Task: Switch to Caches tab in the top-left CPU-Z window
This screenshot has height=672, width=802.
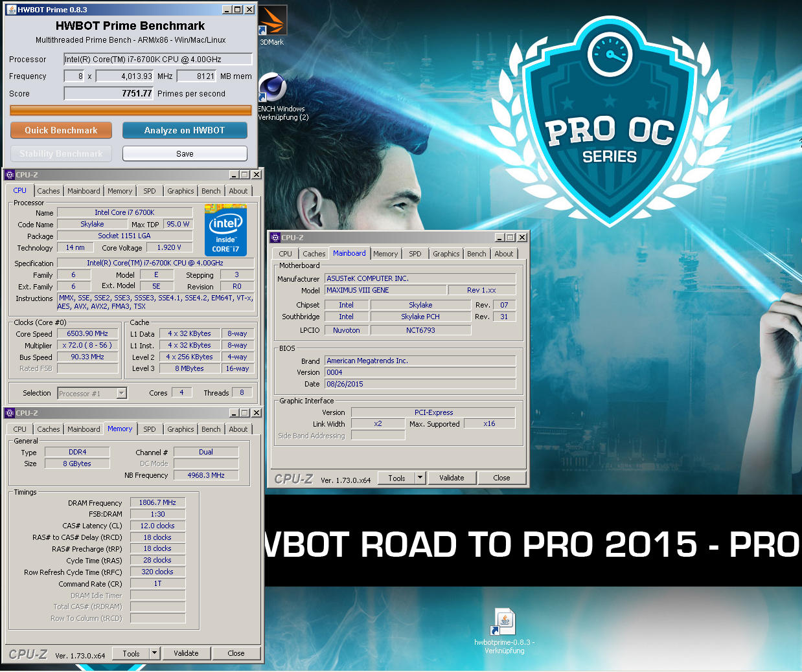Action: [x=49, y=191]
